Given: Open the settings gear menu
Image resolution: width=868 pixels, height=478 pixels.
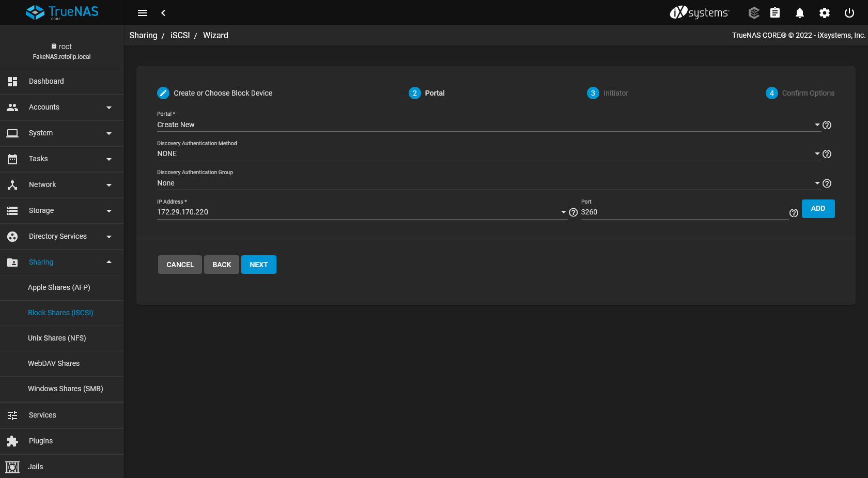Looking at the screenshot, I should click(824, 12).
